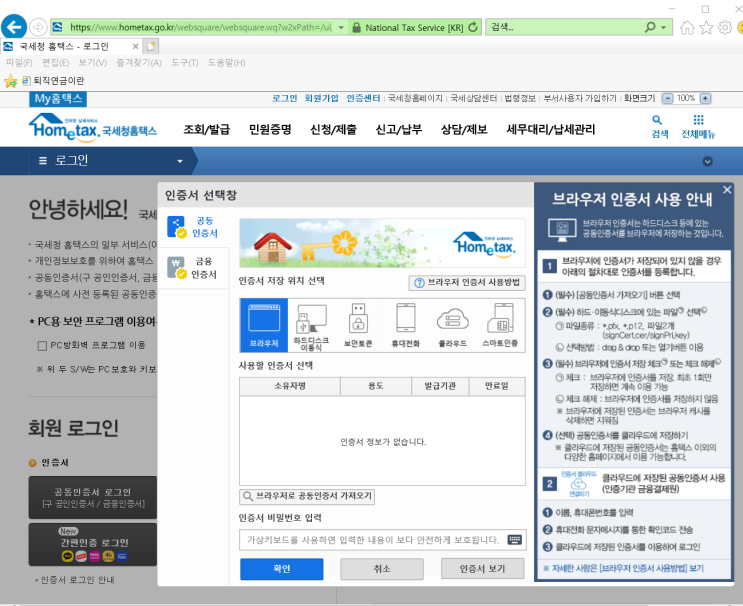Expand the 로그인 breadcrumb dropdown arrow

tap(180, 161)
